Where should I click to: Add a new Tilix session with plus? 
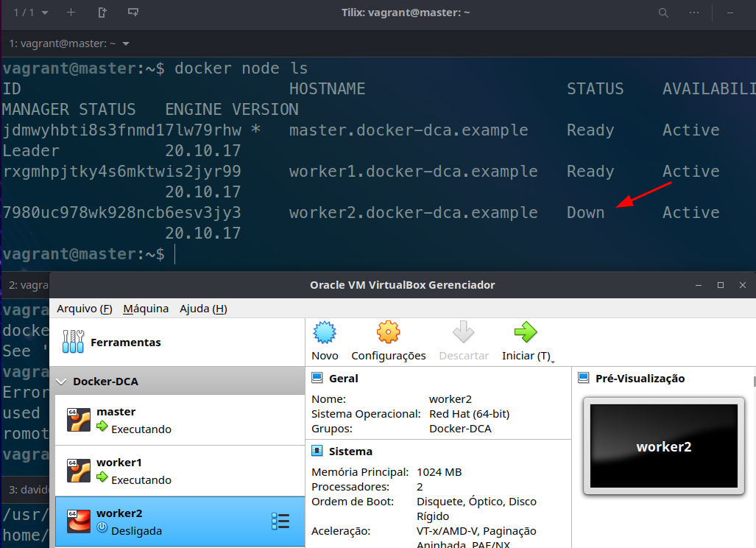pos(71,13)
